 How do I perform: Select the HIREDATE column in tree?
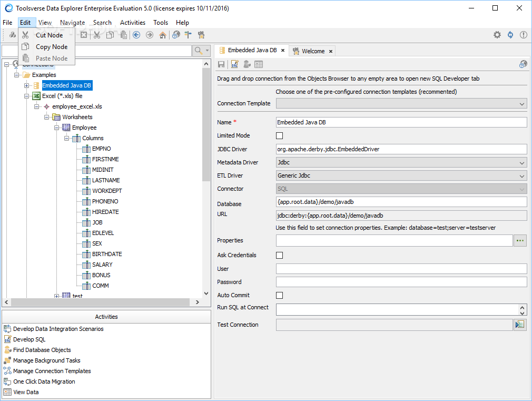[105, 212]
